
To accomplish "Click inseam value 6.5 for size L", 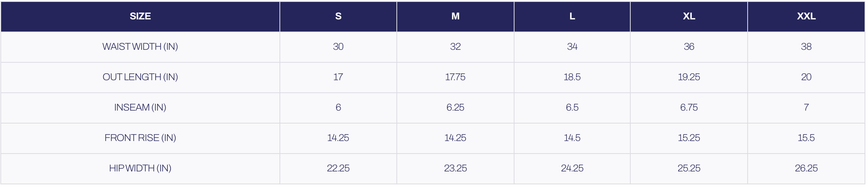I will pyautogui.click(x=572, y=108).
